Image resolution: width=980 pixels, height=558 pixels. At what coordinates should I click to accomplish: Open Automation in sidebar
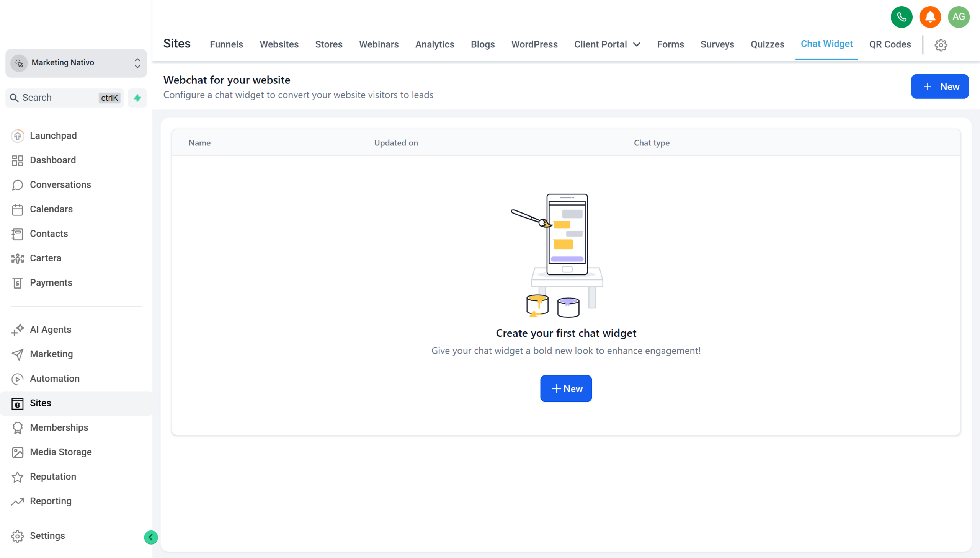click(54, 379)
